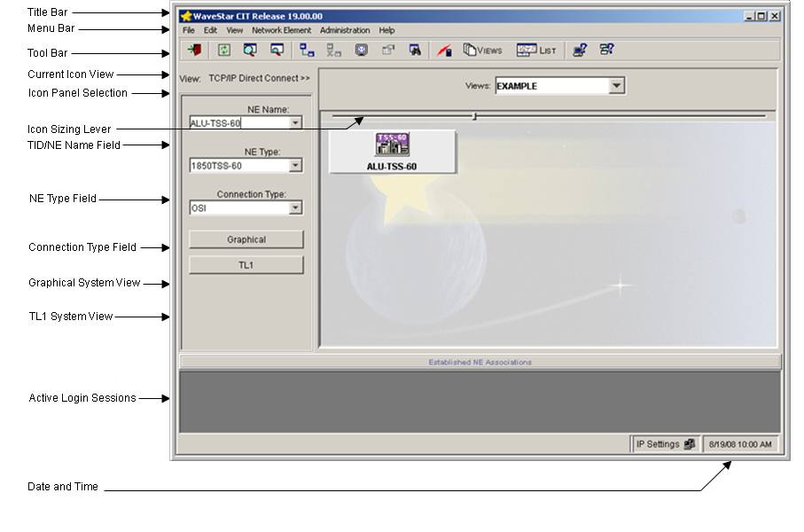This screenshot has width=804, height=532.
Task: Open the Help menu
Action: coord(386,30)
